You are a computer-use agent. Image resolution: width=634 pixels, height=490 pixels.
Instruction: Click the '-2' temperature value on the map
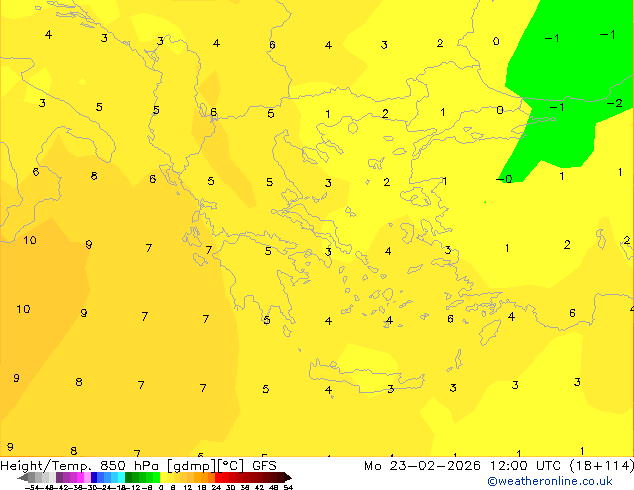point(614,103)
